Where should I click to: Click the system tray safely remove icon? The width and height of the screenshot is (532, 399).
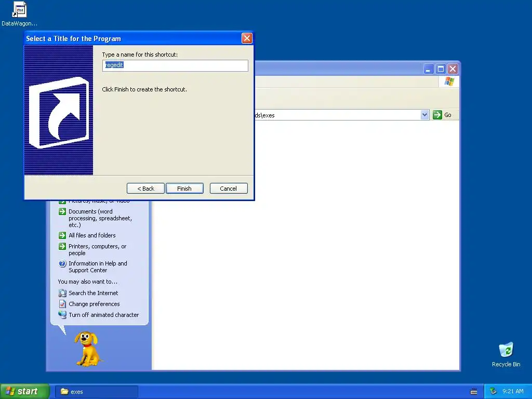494,392
